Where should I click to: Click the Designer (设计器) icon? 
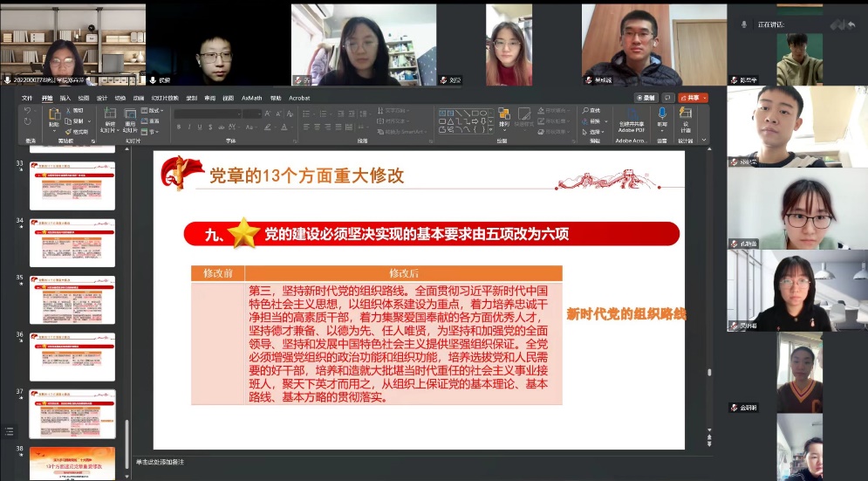point(686,115)
